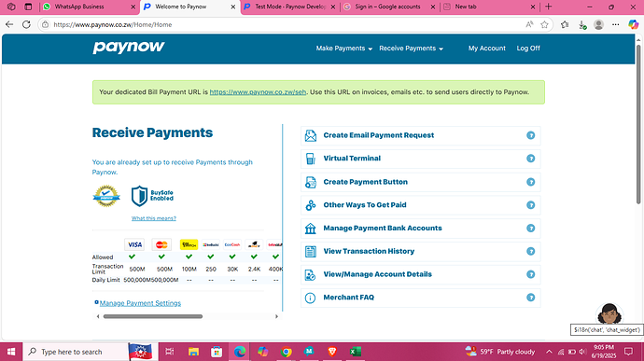The height and width of the screenshot is (361, 644).
Task: Switch to the New tab browser tab
Action: (490, 7)
